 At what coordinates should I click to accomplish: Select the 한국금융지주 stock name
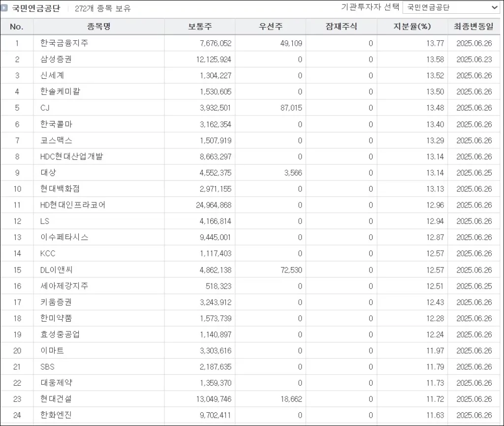(64, 43)
